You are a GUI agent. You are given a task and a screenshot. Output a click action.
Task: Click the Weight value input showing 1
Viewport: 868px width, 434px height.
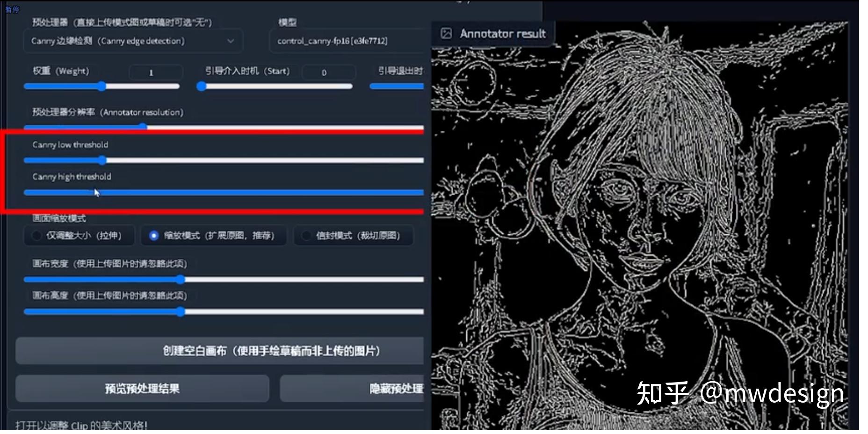pyautogui.click(x=155, y=73)
